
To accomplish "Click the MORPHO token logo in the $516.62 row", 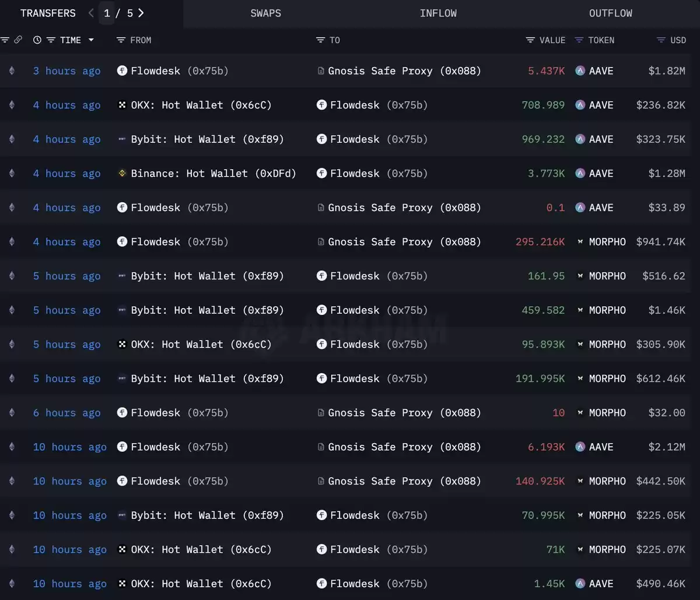I will tap(580, 276).
